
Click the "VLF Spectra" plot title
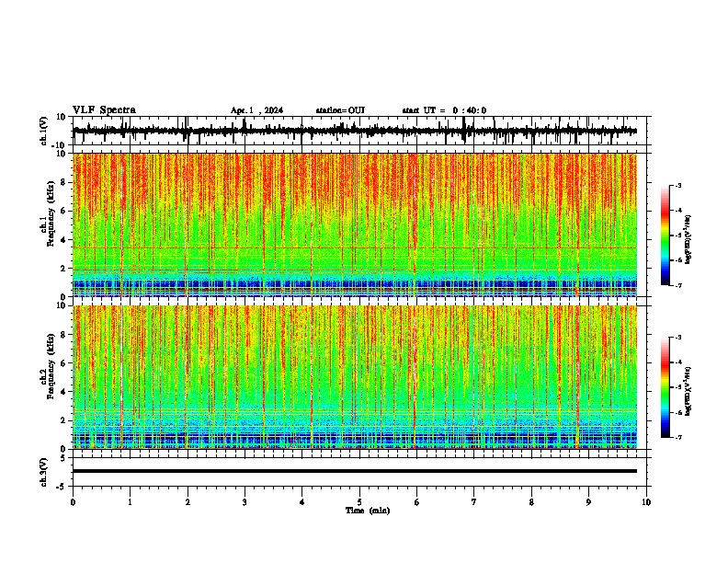104,110
